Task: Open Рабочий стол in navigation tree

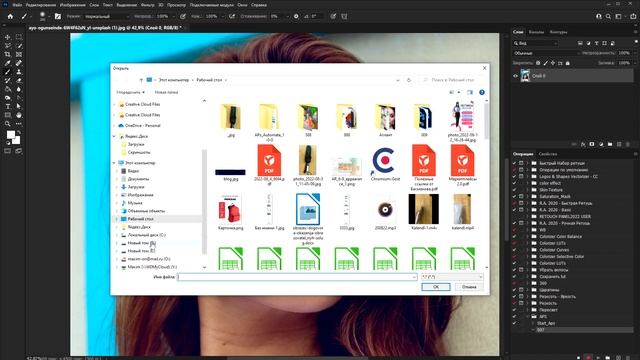Action: point(140,219)
